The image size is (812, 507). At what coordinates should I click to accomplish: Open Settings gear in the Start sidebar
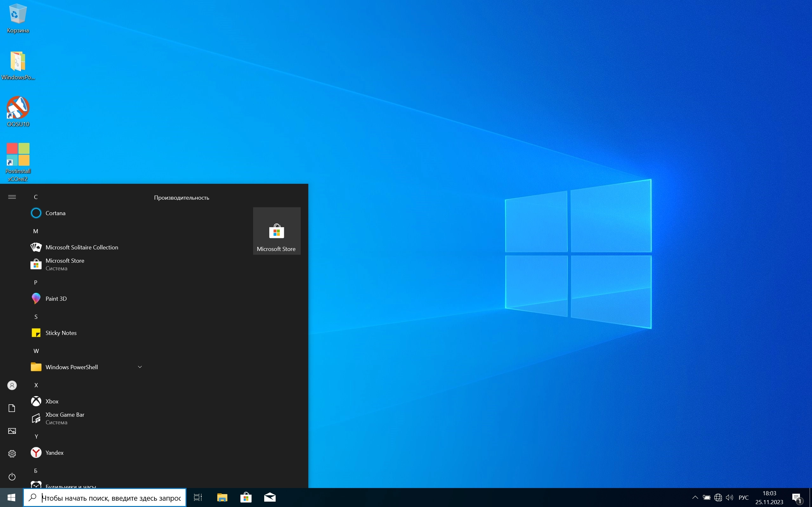[x=12, y=454]
